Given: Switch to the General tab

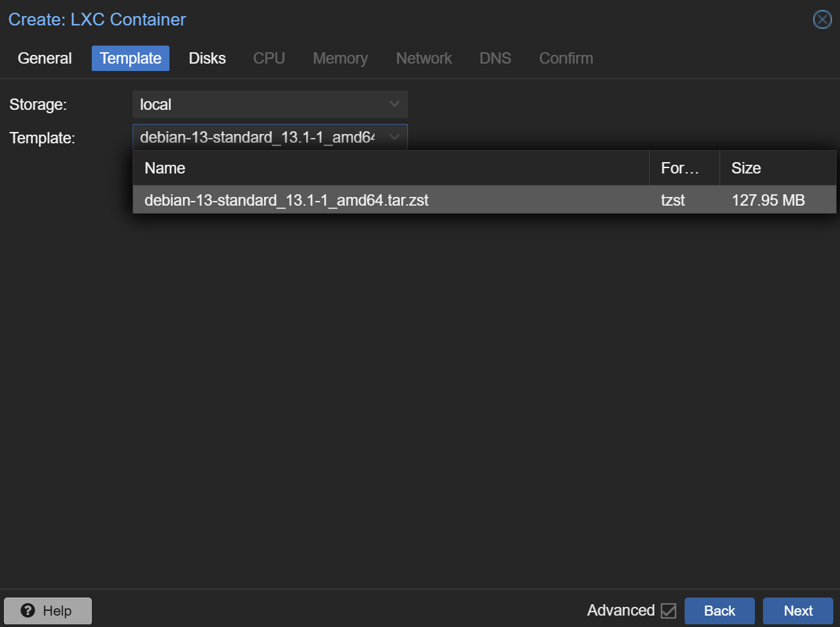Looking at the screenshot, I should click(x=45, y=58).
